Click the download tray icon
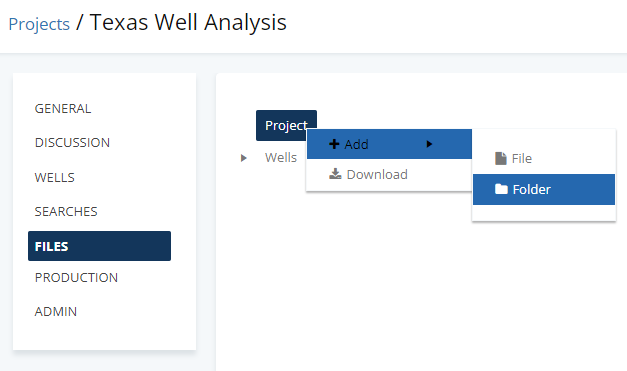627x371 pixels. click(x=335, y=174)
